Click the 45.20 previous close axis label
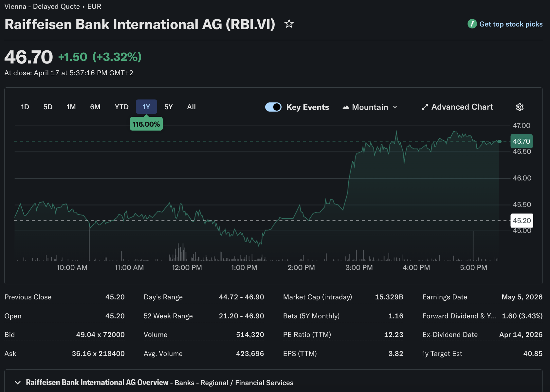The height and width of the screenshot is (392, 550). (x=522, y=221)
